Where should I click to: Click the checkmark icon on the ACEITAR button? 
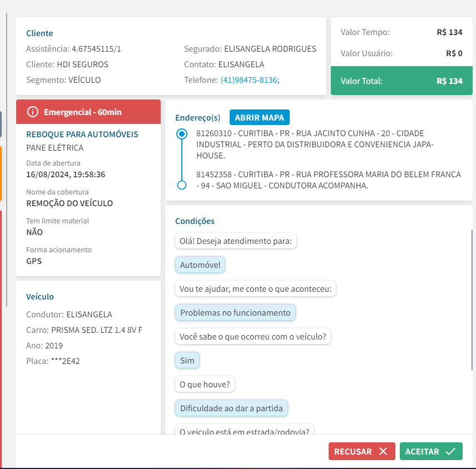tap(450, 452)
